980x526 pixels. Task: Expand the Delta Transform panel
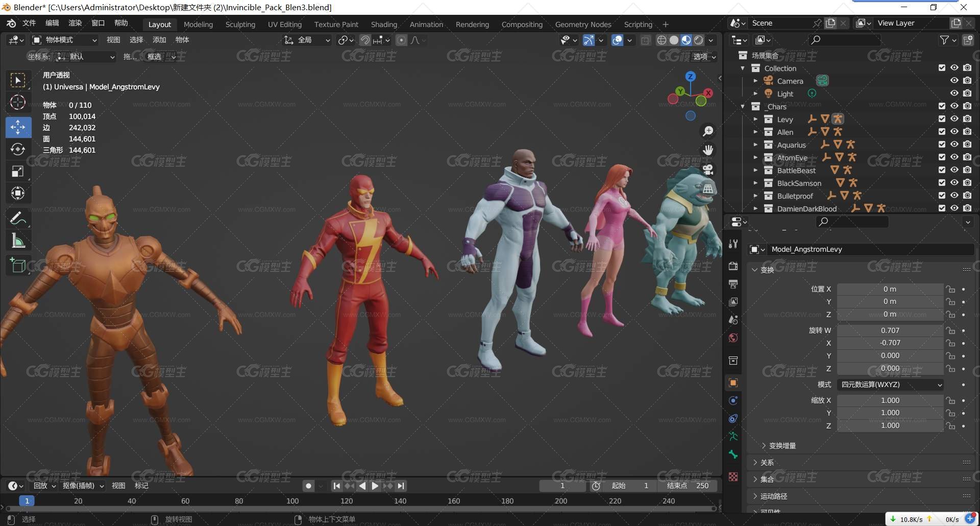click(778, 446)
